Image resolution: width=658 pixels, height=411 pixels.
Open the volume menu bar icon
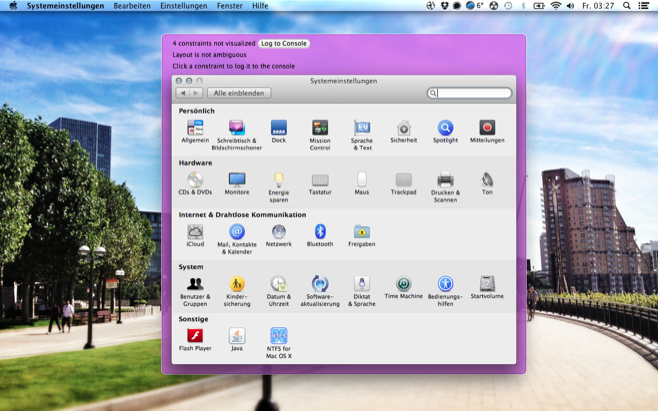point(570,6)
